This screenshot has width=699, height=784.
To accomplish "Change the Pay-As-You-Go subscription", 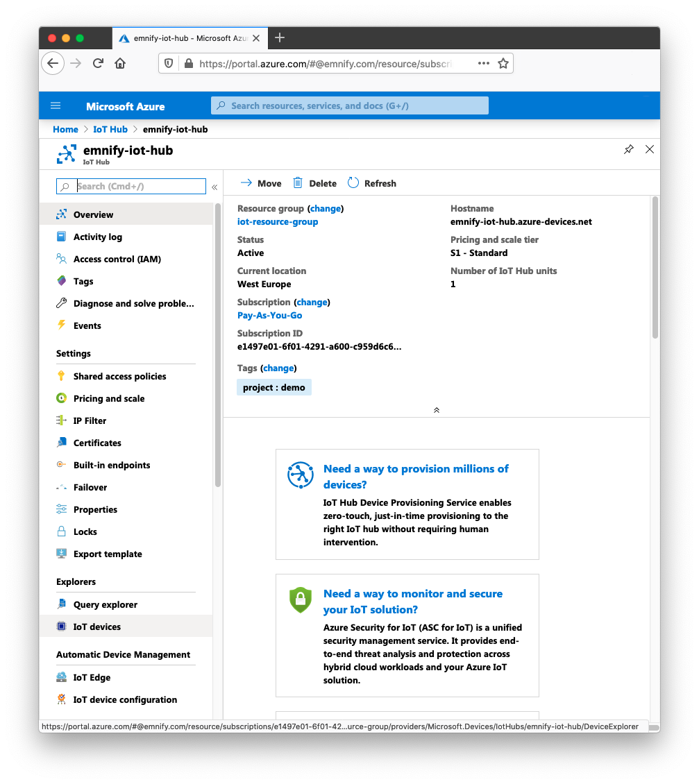I will pos(312,302).
